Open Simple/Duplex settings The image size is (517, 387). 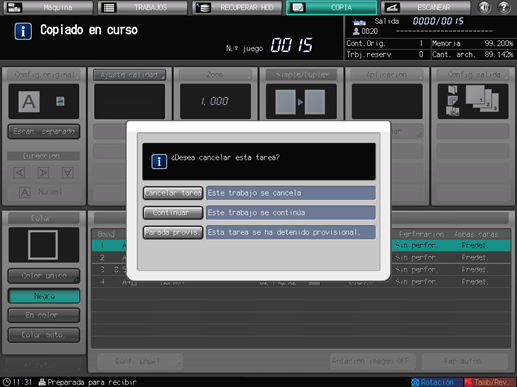coord(301,75)
